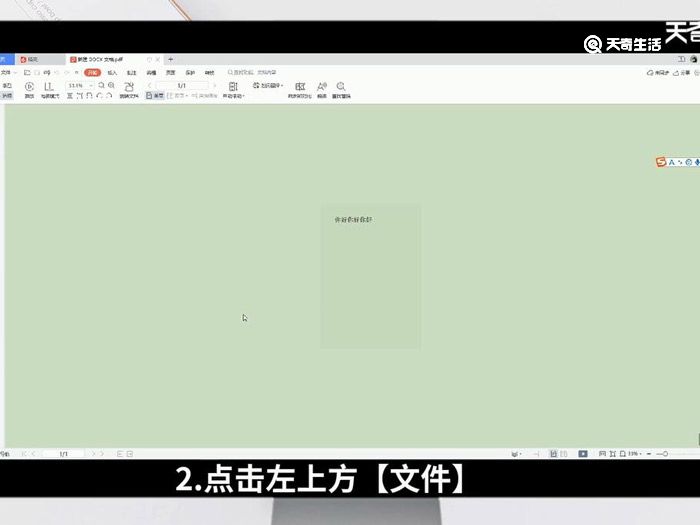Go to previous page arrow in toolbar
The height and width of the screenshot is (525, 700).
[150, 85]
